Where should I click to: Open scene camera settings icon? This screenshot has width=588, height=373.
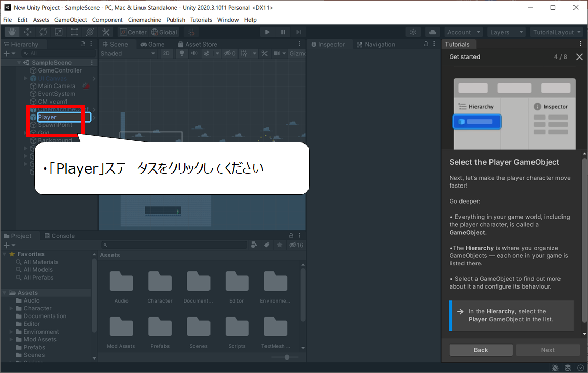[277, 53]
